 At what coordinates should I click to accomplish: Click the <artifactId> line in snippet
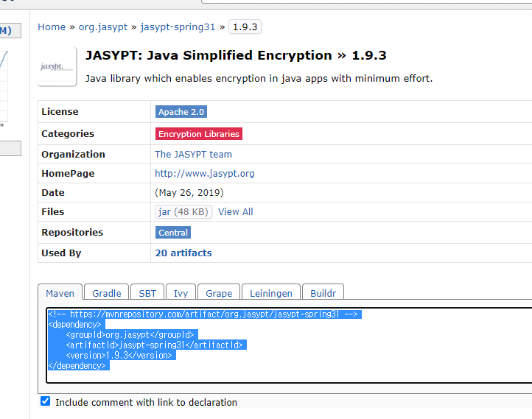click(x=155, y=345)
